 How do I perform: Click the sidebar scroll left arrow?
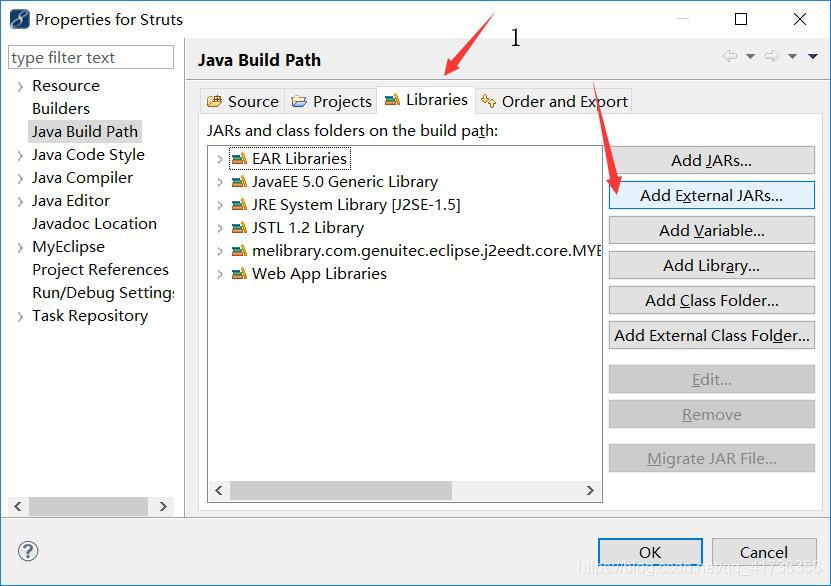(x=18, y=507)
